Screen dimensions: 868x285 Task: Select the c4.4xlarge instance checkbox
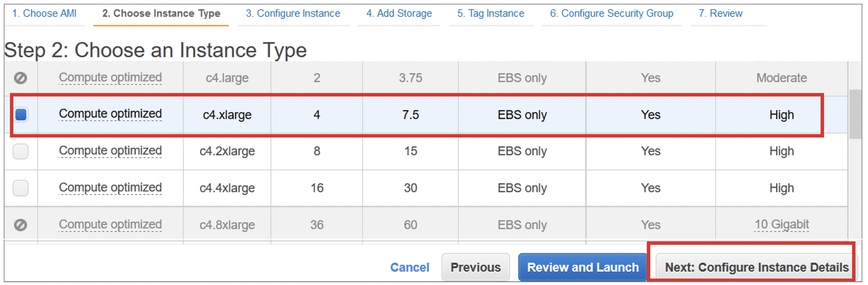[x=21, y=188]
